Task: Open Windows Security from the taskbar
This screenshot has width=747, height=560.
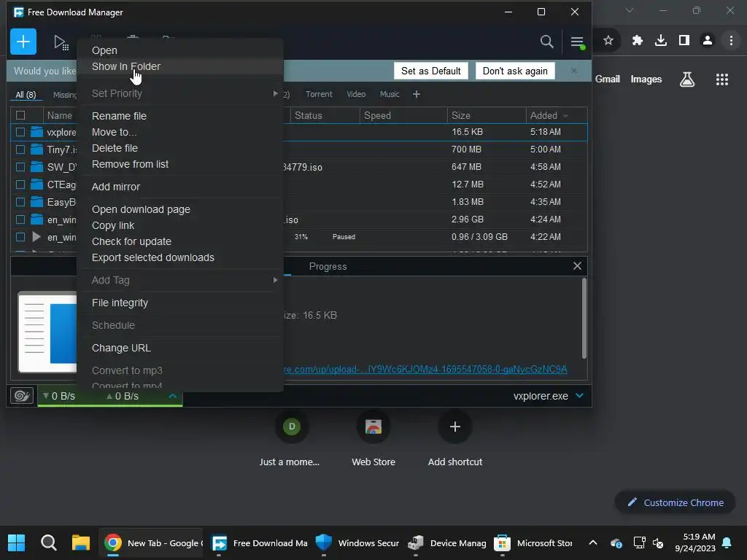Action: (357, 542)
